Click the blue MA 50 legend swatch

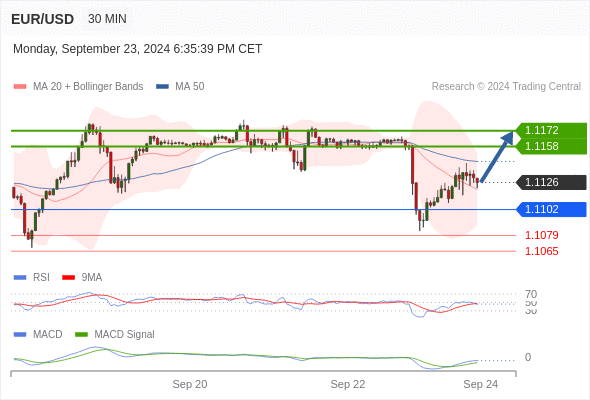tap(162, 87)
